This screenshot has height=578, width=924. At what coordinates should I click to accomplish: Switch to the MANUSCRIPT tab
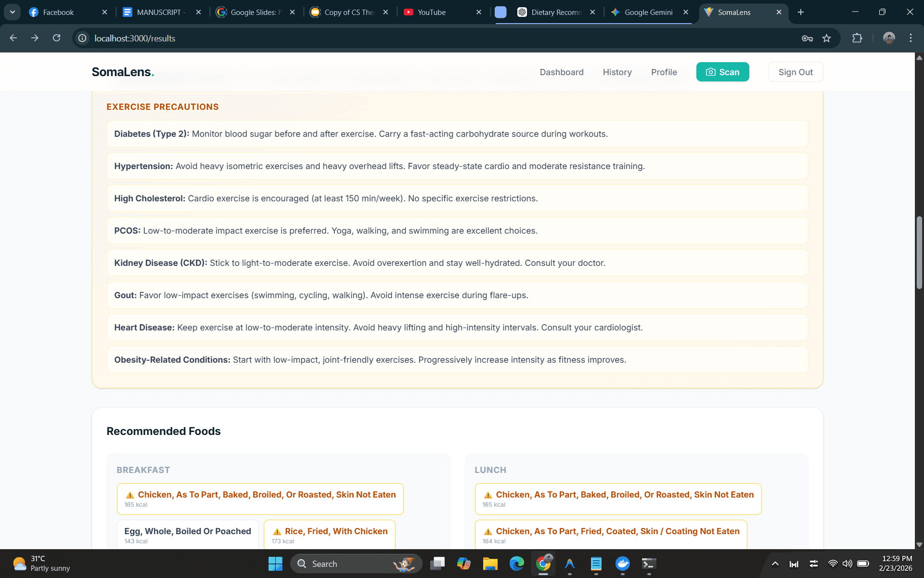[161, 12]
